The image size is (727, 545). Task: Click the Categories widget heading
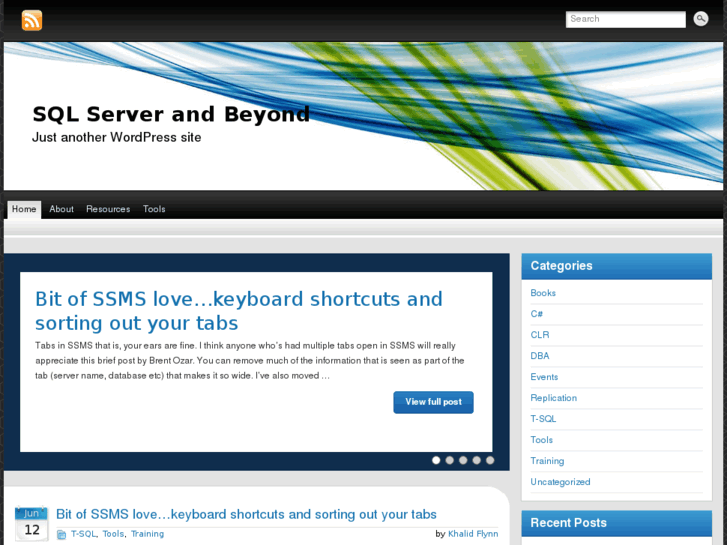coord(561,266)
